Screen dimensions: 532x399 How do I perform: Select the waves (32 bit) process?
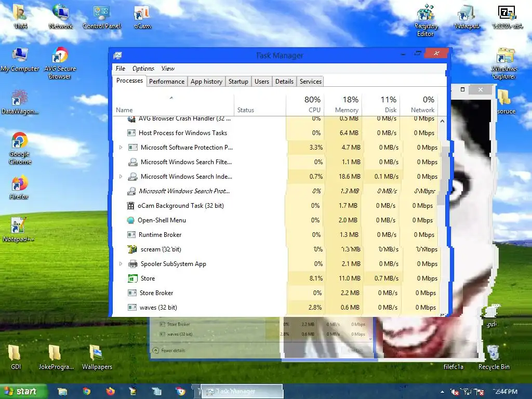coord(275,308)
